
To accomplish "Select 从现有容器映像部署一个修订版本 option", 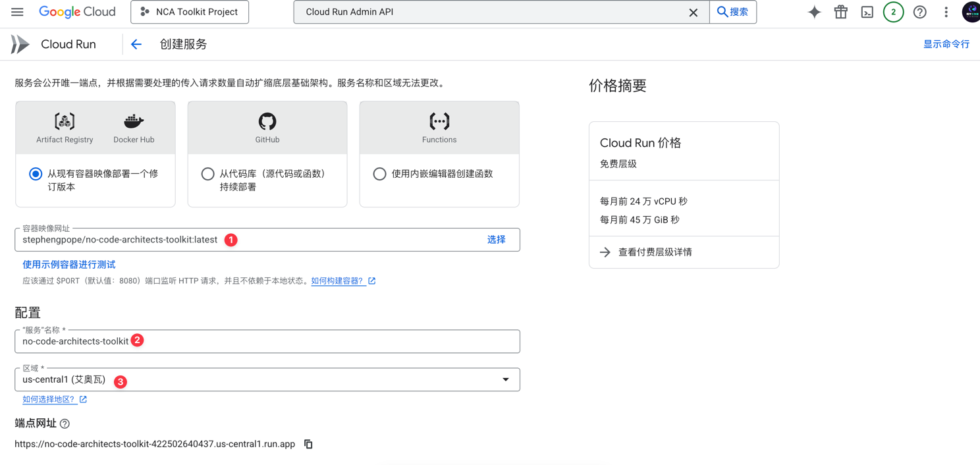I will click(36, 173).
